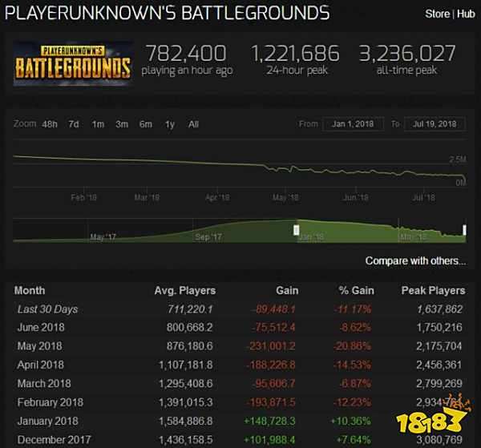Select the May 2018 row label
The image size is (481, 448).
coord(40,346)
